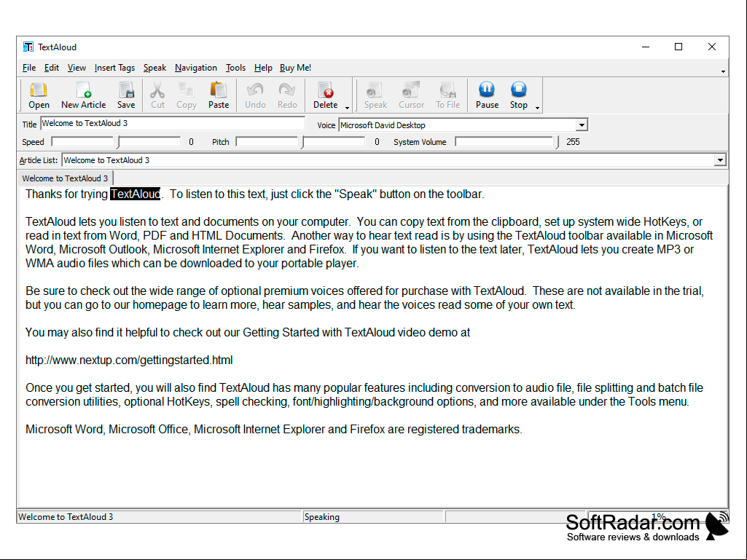Click the Save toolbar icon
This screenshot has height=560, width=747.
click(126, 95)
